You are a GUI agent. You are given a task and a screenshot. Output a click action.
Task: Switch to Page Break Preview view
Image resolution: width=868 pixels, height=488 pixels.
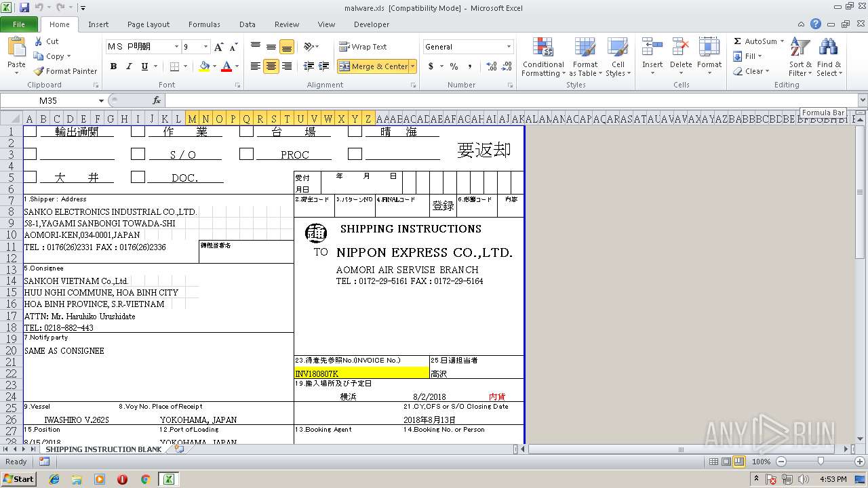738,462
